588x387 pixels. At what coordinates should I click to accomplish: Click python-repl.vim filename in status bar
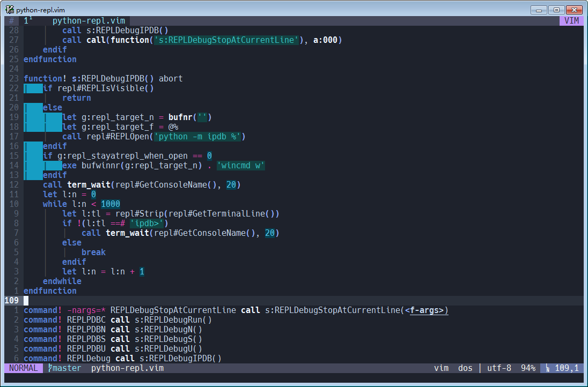[x=127, y=368]
